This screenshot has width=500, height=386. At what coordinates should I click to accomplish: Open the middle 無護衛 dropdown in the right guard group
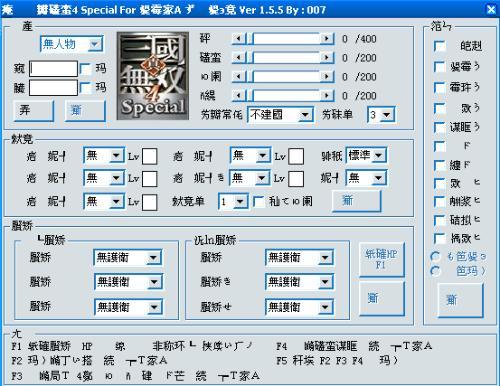[x=300, y=282]
